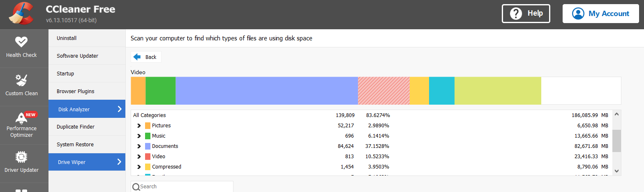644x192 pixels.
Task: Click the purple Documents bar segment
Action: pos(266,91)
